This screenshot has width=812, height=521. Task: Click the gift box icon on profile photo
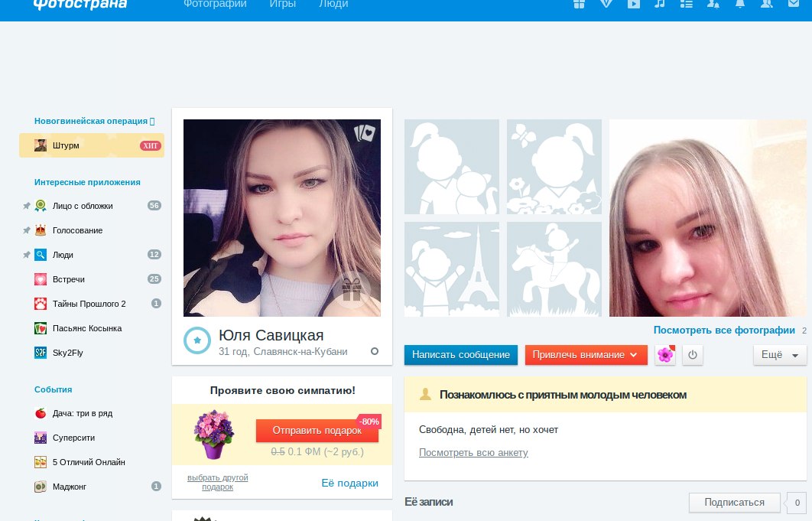coord(352,289)
